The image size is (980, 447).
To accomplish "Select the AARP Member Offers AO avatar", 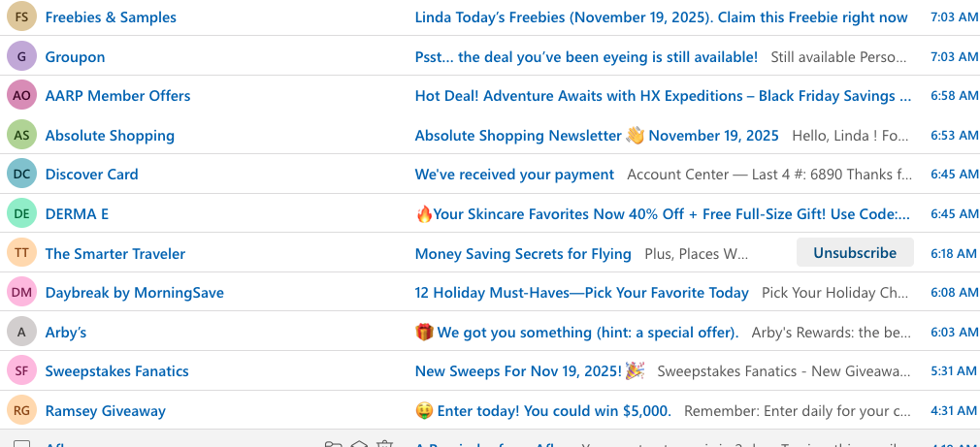I will point(21,95).
